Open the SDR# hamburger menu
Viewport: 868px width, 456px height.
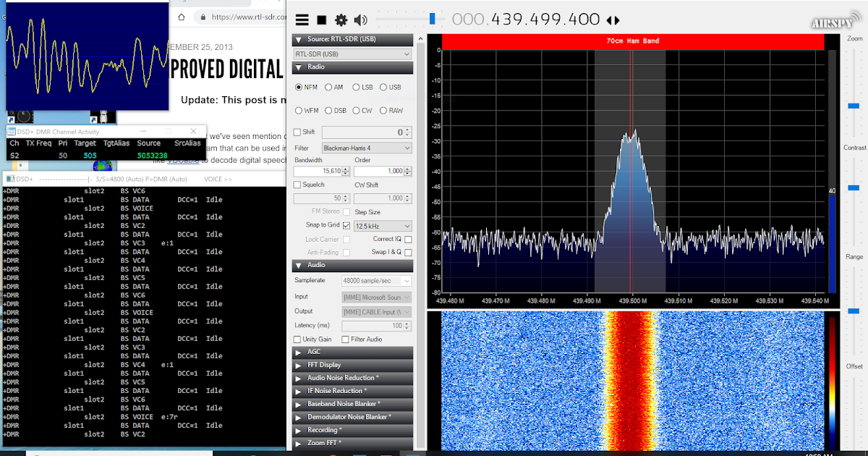tap(302, 20)
